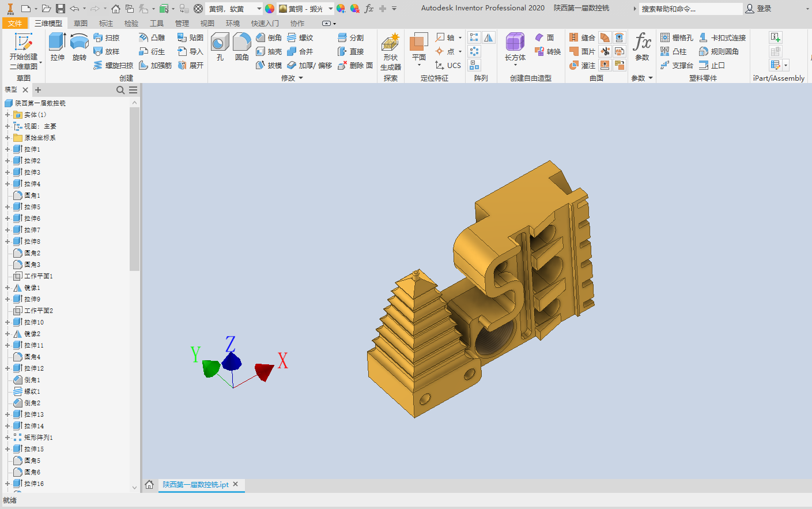Click the model browser vertical scrollbar
Image resolution: width=812 pixels, height=509 pixels.
pyautogui.click(x=134, y=189)
